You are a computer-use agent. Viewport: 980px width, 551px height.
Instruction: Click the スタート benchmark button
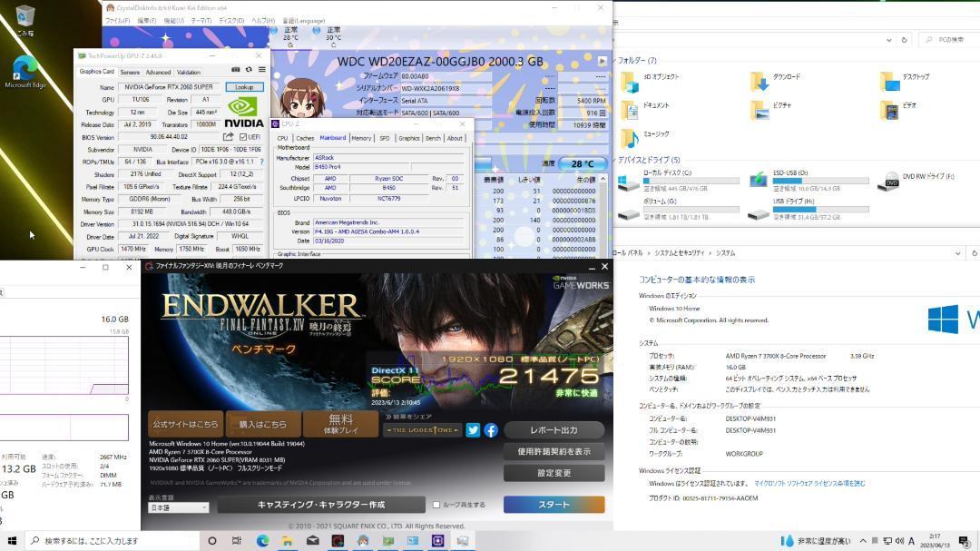[554, 504]
